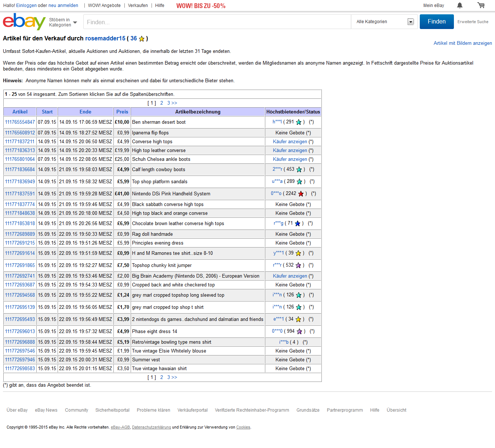Image resolution: width=495 pixels, height=448 pixels.
Task: Click Artikel mit Bildern anzeigen
Action: click(463, 43)
